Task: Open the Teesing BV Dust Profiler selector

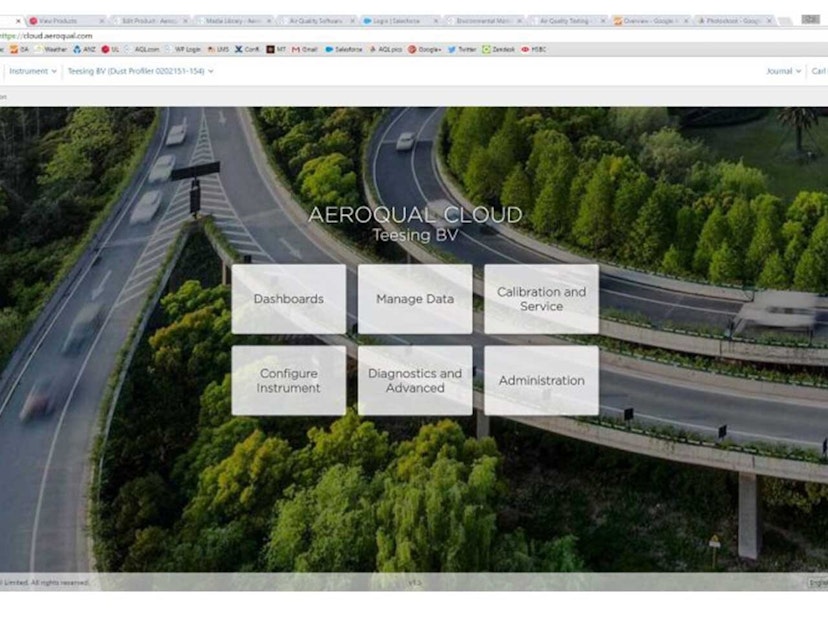Action: (x=140, y=71)
